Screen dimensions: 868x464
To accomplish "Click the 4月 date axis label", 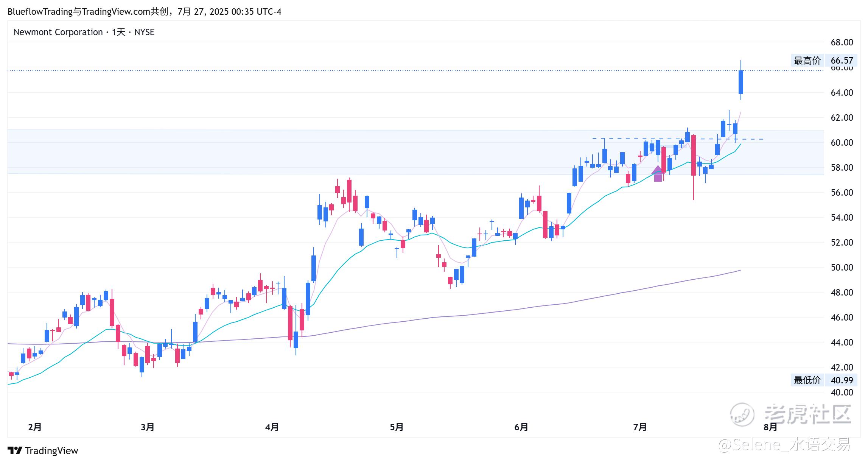I will coord(272,427).
